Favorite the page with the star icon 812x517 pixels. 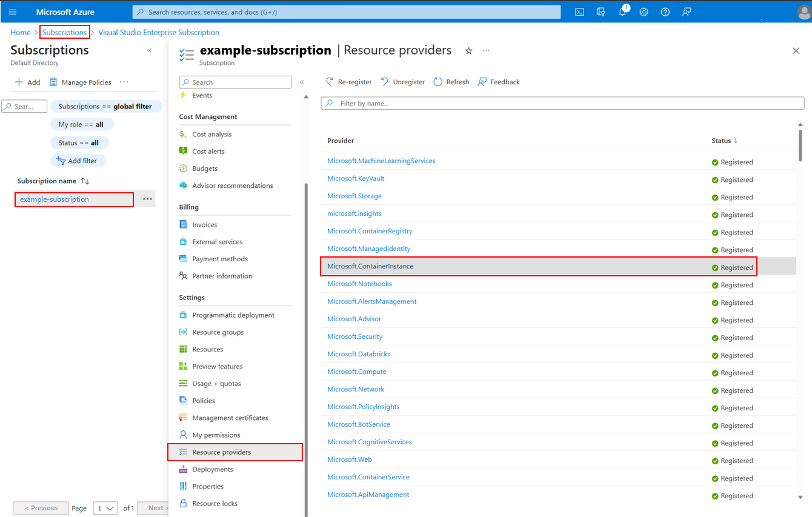[468, 51]
